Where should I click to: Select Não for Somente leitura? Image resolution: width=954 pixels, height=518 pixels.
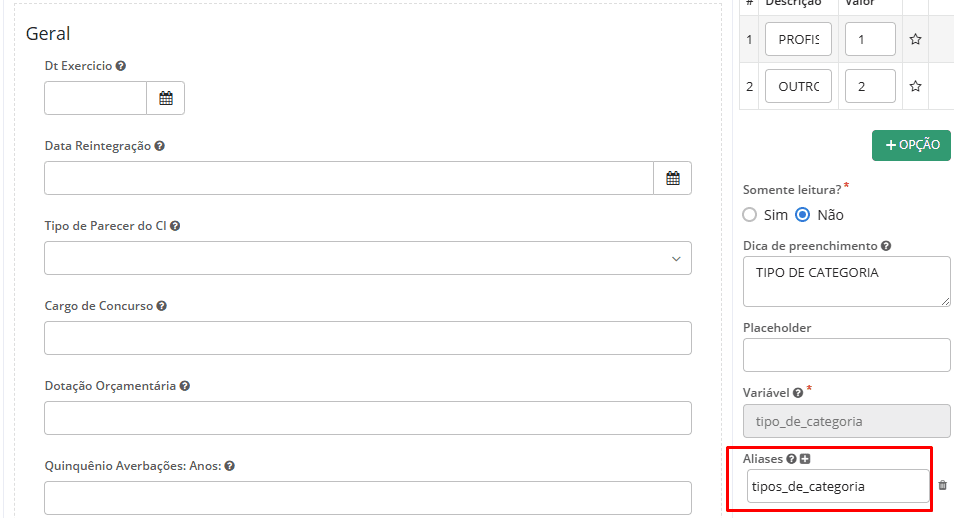click(802, 215)
